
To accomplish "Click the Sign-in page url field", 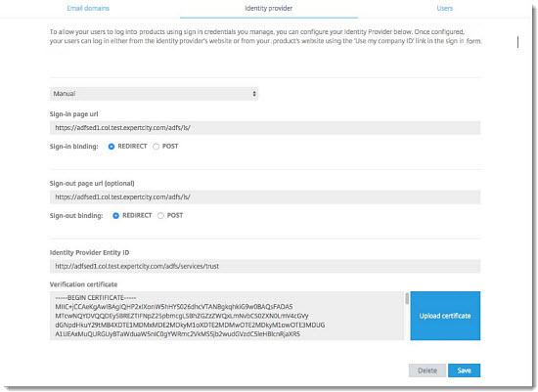I will pos(265,128).
